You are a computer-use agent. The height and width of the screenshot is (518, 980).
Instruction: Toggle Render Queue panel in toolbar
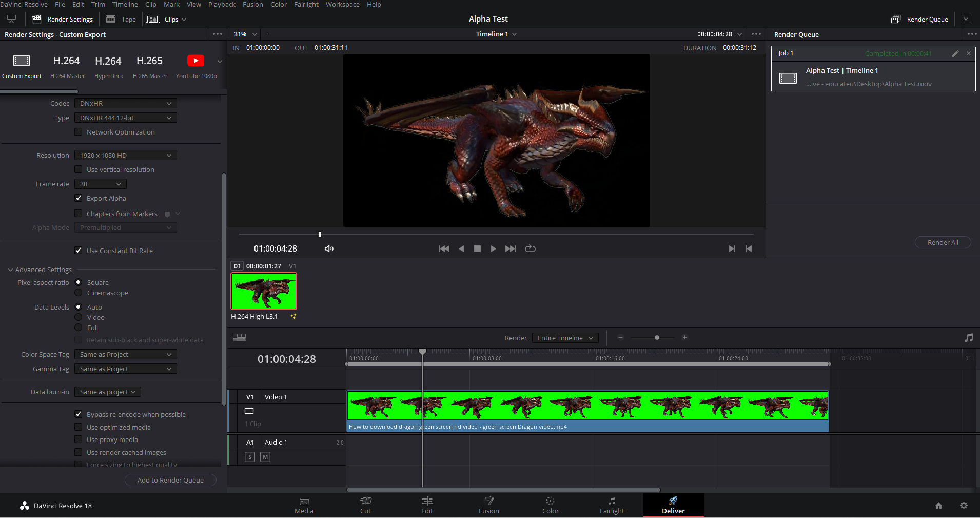click(919, 19)
